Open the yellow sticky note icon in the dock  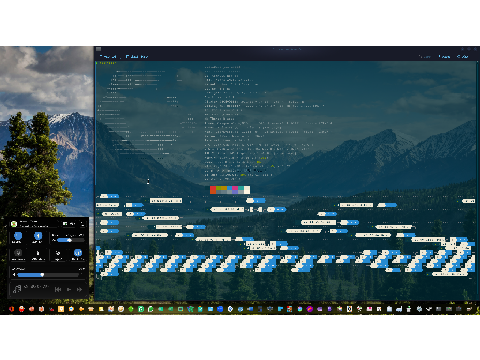pyautogui.click(x=101, y=309)
